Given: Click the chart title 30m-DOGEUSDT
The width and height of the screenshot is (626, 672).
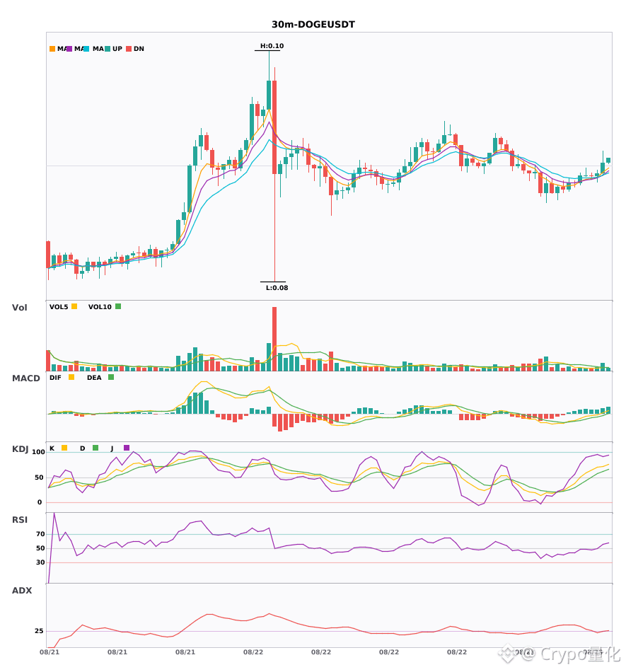Looking at the screenshot, I should pos(313,25).
